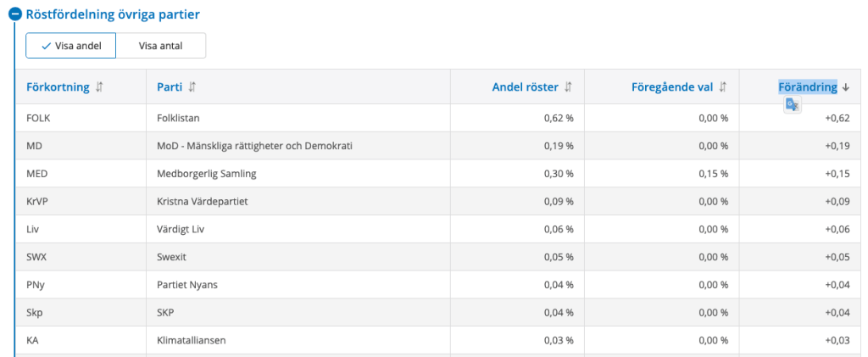
Task: Switch to Visa antal view
Action: tap(161, 46)
